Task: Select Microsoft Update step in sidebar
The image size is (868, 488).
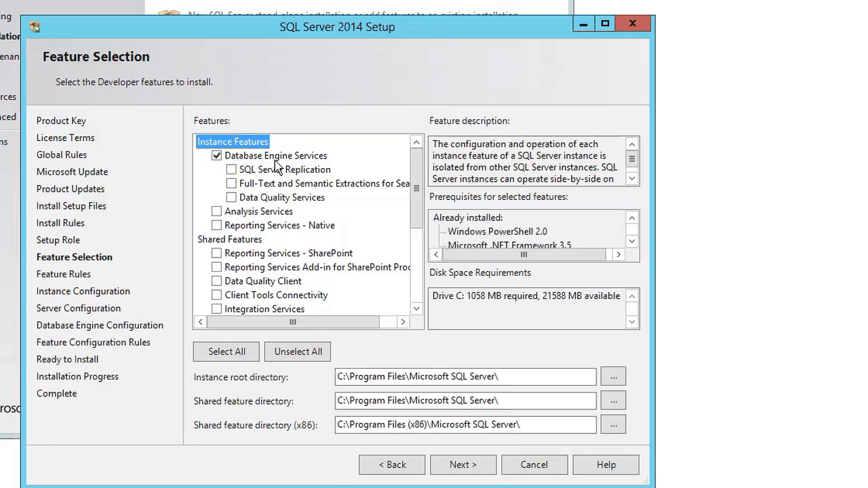Action: pos(72,171)
